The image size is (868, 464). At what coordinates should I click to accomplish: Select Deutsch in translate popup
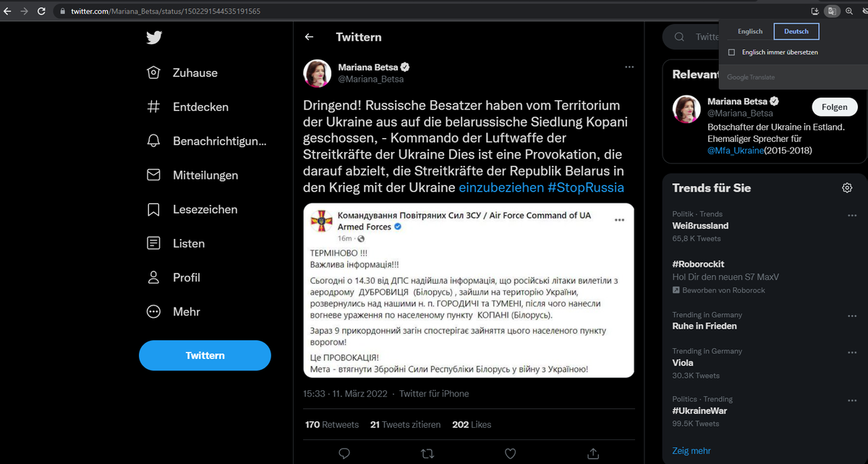coord(796,31)
